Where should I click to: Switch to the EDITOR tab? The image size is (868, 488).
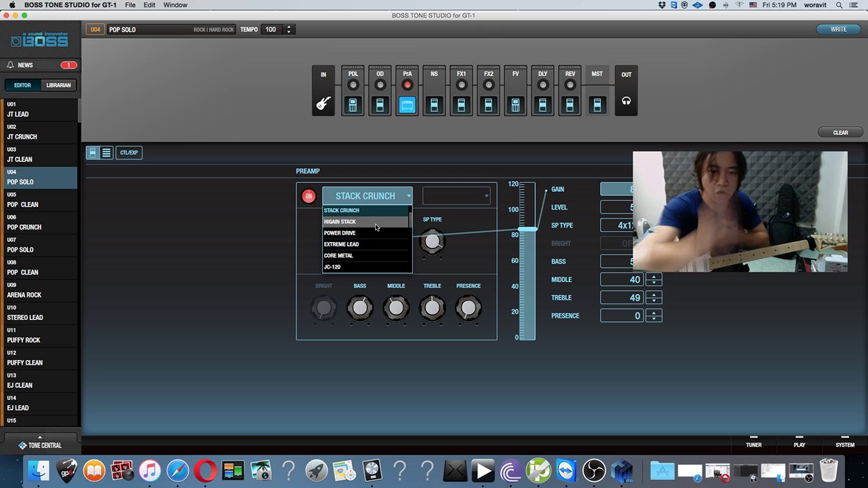pos(22,85)
